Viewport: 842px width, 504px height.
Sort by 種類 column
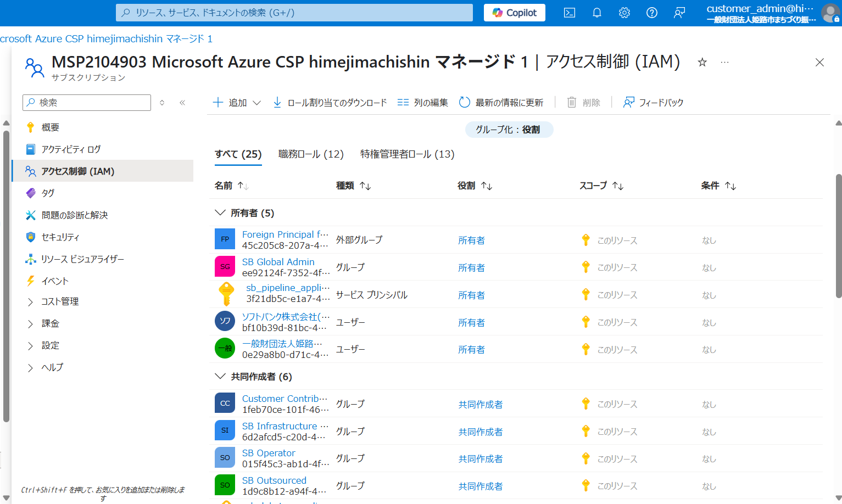point(353,186)
